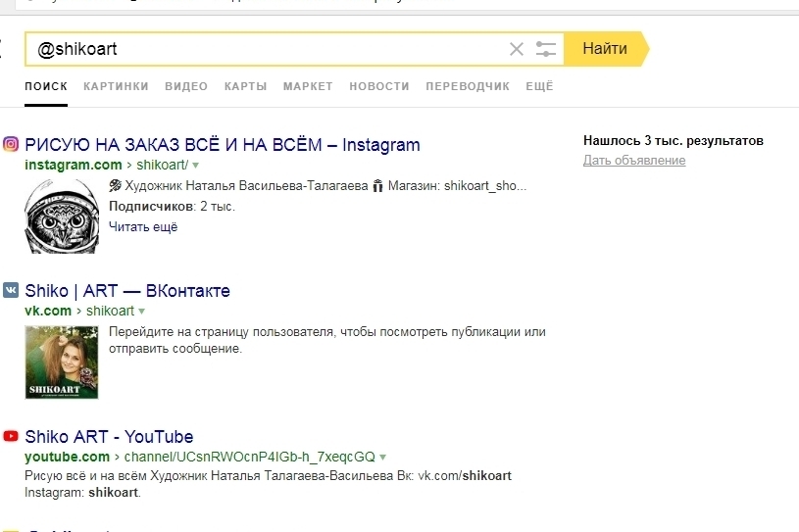Open the SHIKOART profile photo thumbnail
Image resolution: width=799 pixels, height=532 pixels.
tap(62, 363)
